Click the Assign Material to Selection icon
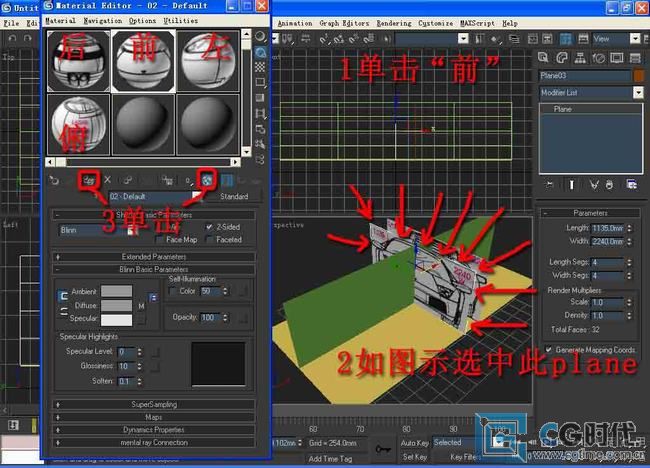This screenshot has width=650, height=468. click(89, 180)
